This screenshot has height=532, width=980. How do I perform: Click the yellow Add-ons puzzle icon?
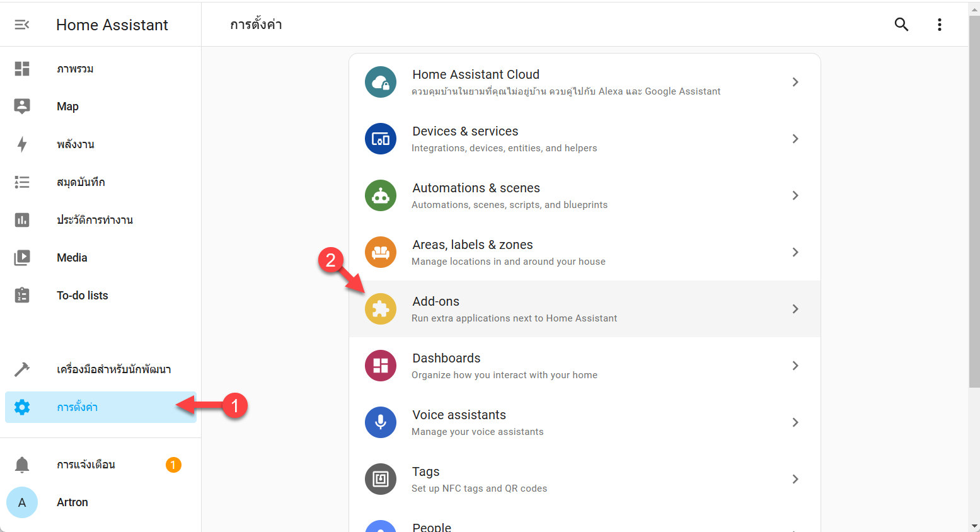point(381,309)
